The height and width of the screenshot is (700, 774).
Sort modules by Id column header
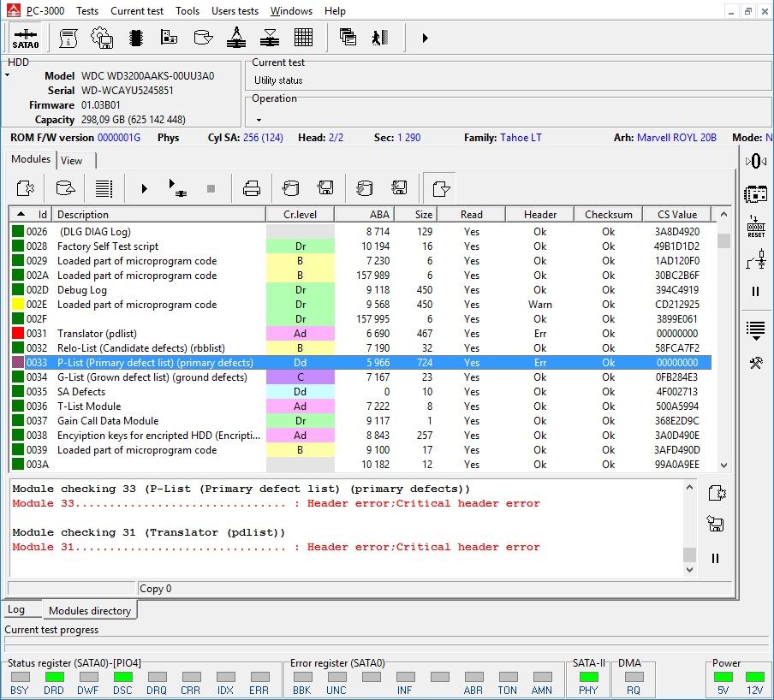tap(31, 215)
